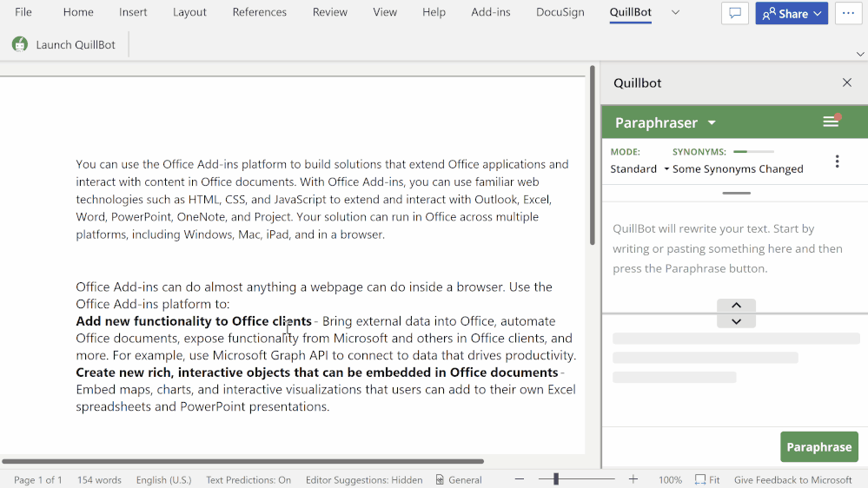Image resolution: width=868 pixels, height=488 pixels.
Task: Select the Layout tab
Action: [x=189, y=12]
